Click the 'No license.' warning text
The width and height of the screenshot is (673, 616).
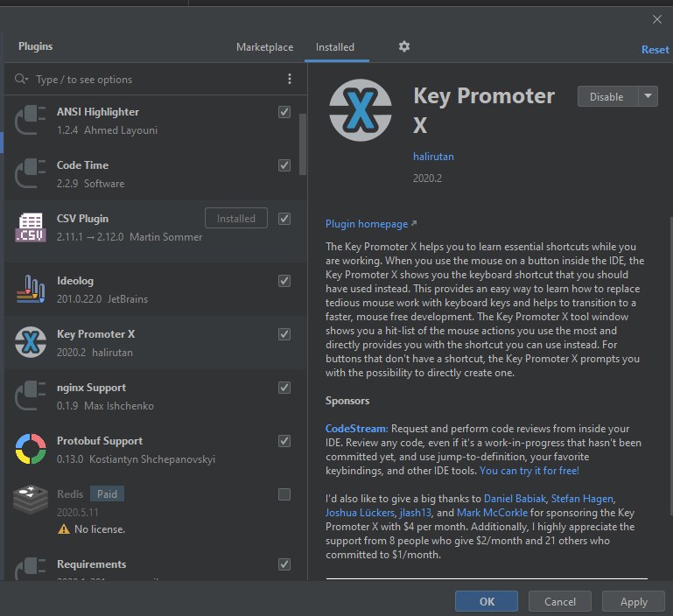pyautogui.click(x=100, y=528)
